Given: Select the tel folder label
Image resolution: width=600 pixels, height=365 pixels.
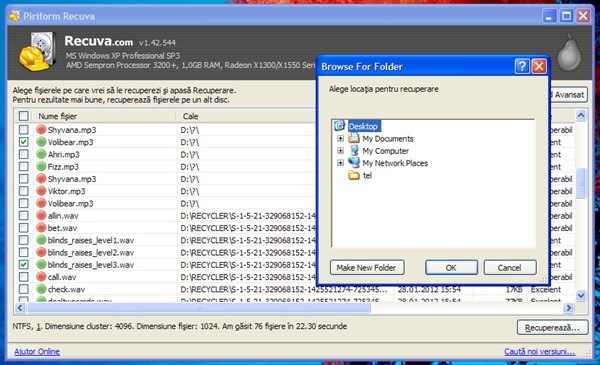Looking at the screenshot, I should (367, 175).
